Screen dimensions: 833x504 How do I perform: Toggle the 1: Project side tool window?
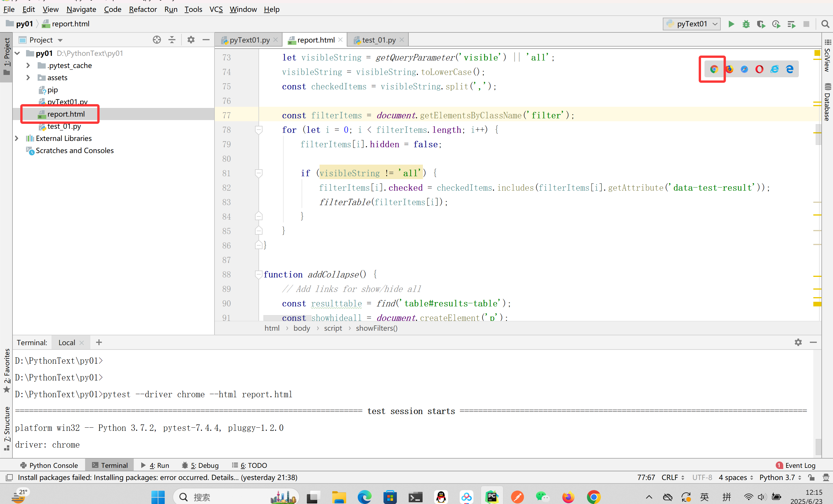point(6,57)
